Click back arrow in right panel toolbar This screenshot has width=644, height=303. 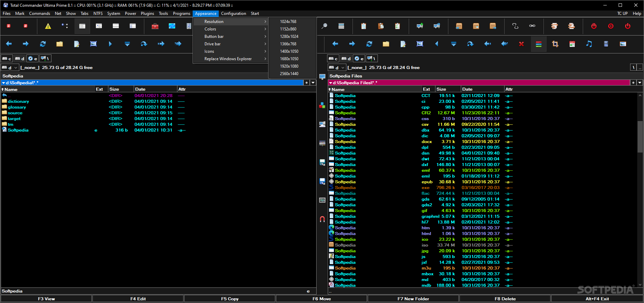(x=335, y=44)
